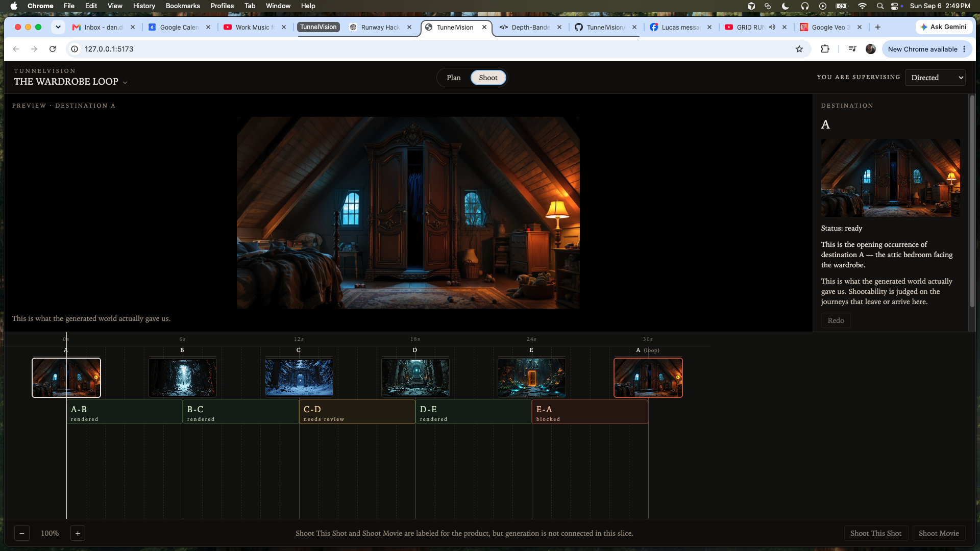Switch to the Depth-Bande tab

pyautogui.click(x=531, y=27)
